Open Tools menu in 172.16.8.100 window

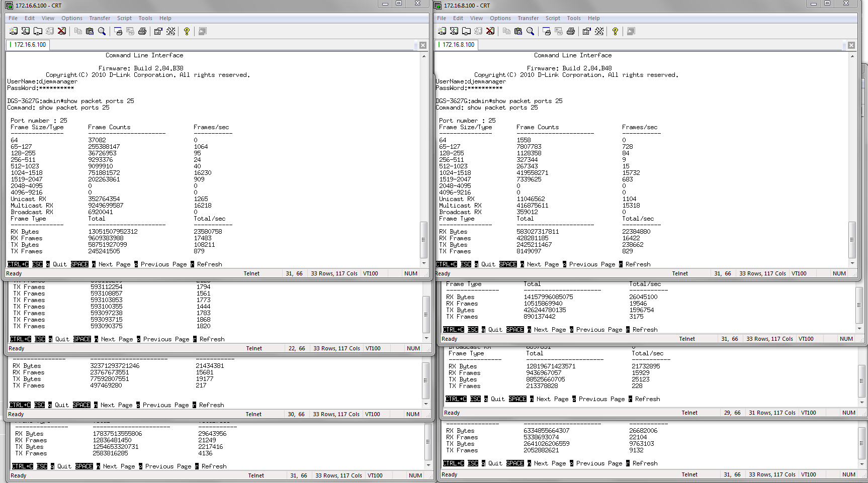click(574, 18)
